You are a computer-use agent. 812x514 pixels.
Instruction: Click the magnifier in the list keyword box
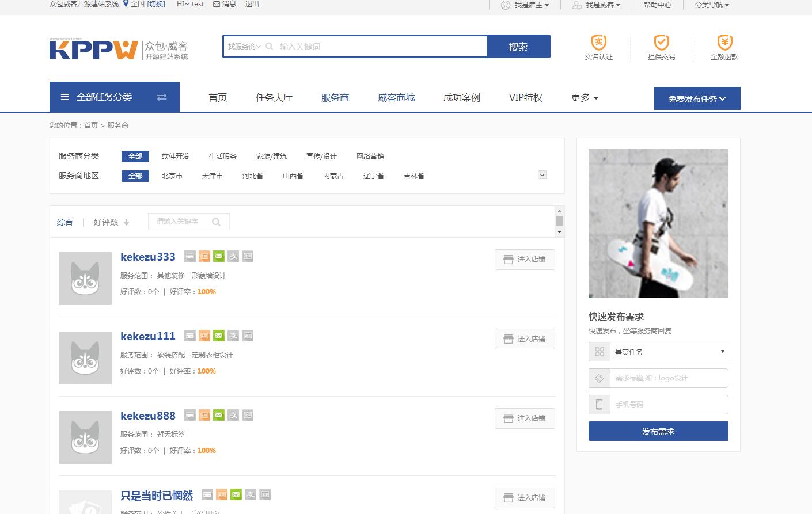216,222
